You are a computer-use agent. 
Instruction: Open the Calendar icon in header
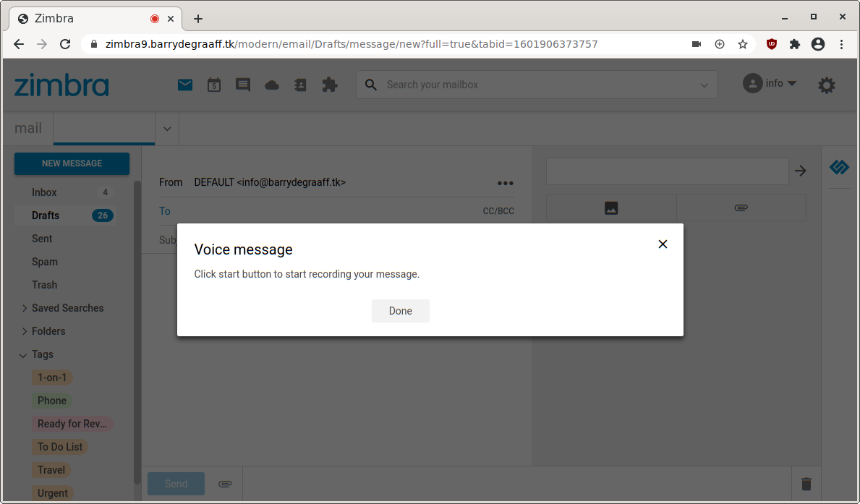[x=214, y=85]
